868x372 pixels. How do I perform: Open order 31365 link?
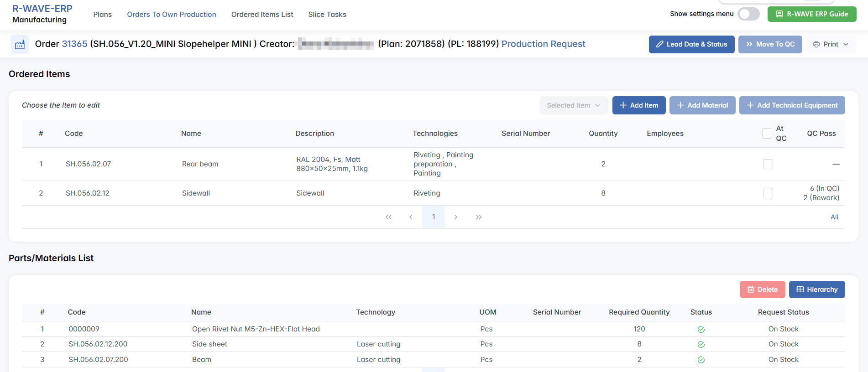click(74, 44)
